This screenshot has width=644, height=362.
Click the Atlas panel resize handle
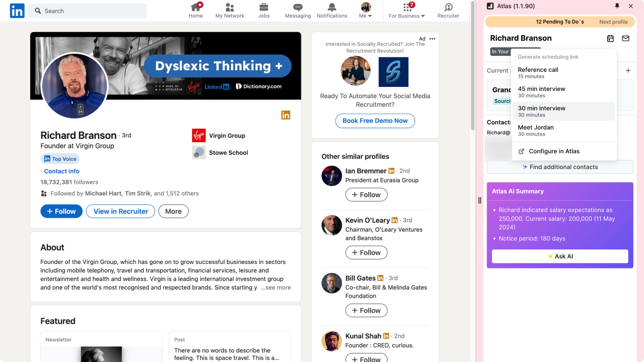tap(479, 200)
